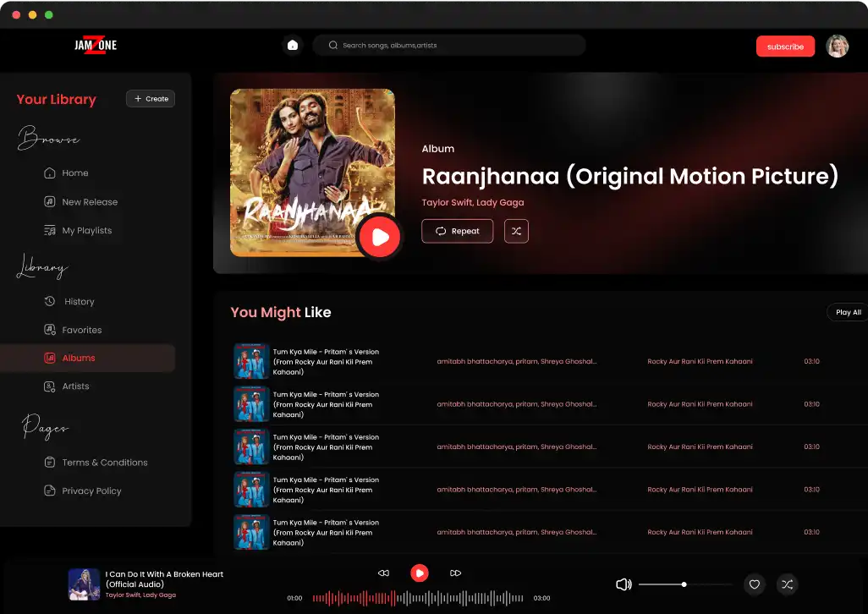The height and width of the screenshot is (614, 868).
Task: Click the red subscribe button
Action: pyautogui.click(x=785, y=47)
